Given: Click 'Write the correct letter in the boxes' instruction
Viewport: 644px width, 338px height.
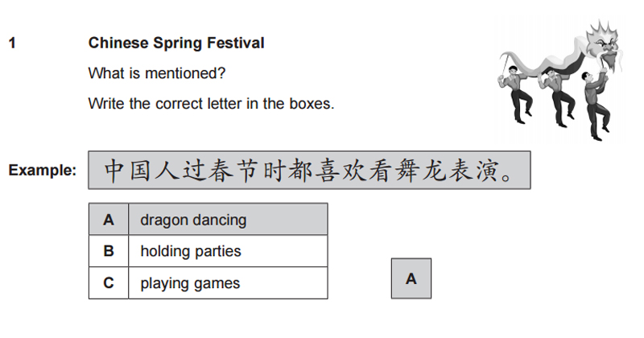Looking at the screenshot, I should click(x=211, y=104).
